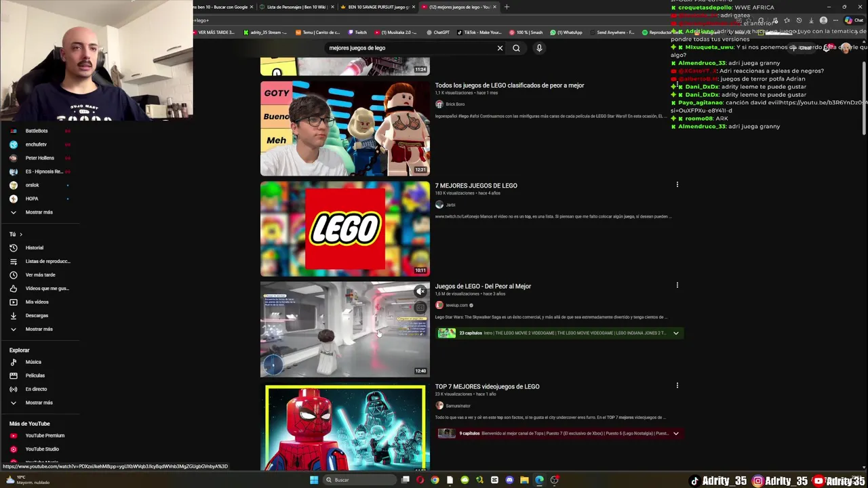Image resolution: width=868 pixels, height=488 pixels.
Task: Open the Brick Boro channel link
Action: click(455, 104)
